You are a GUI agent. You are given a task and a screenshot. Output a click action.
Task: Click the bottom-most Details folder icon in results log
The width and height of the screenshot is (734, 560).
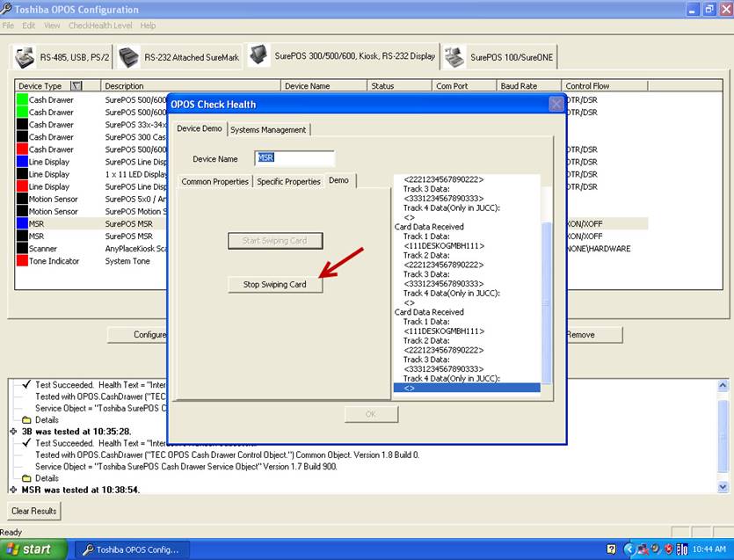(26, 478)
